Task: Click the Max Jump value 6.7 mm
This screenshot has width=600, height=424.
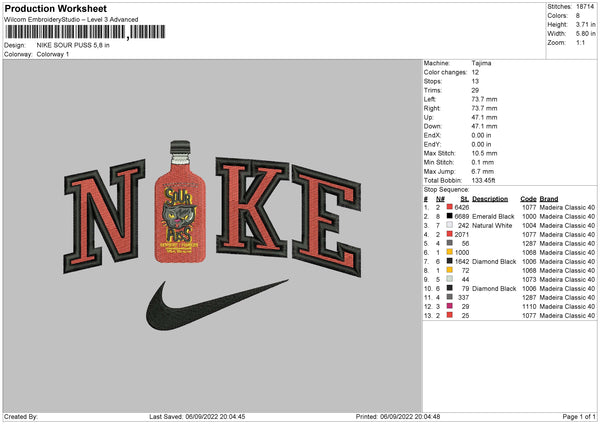Action: tap(483, 171)
